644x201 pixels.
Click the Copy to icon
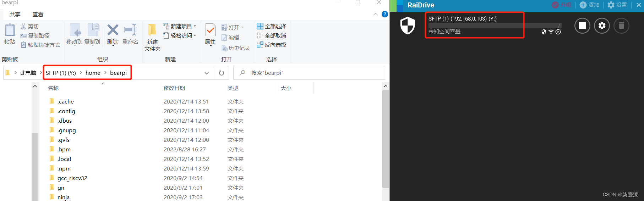coord(93,30)
